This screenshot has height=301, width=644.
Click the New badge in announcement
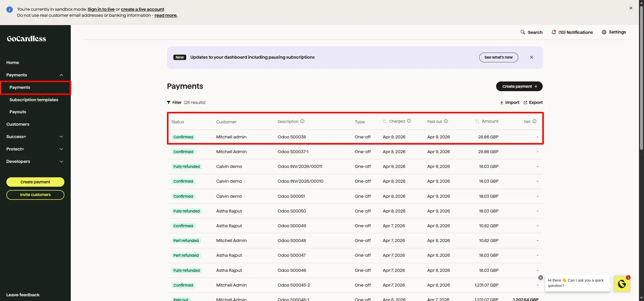180,57
